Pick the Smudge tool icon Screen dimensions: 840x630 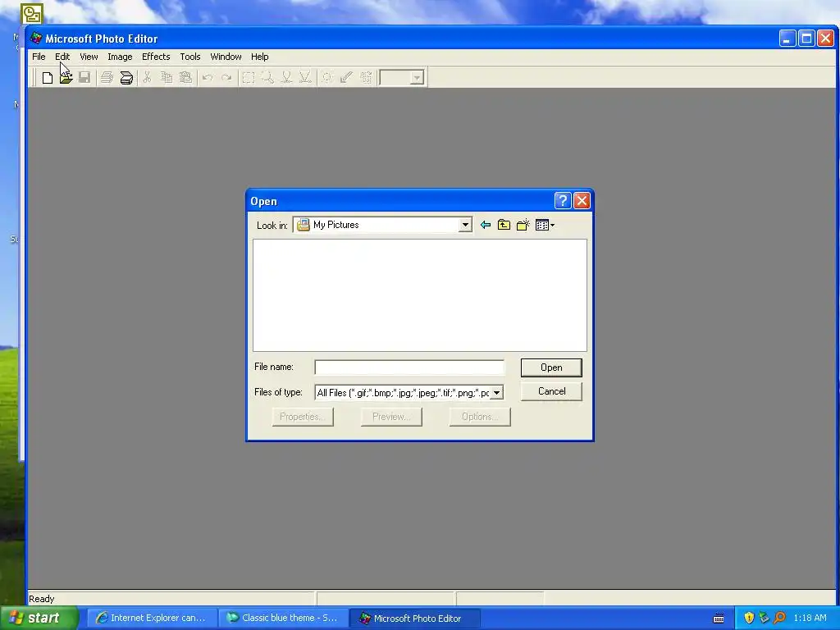coord(286,78)
